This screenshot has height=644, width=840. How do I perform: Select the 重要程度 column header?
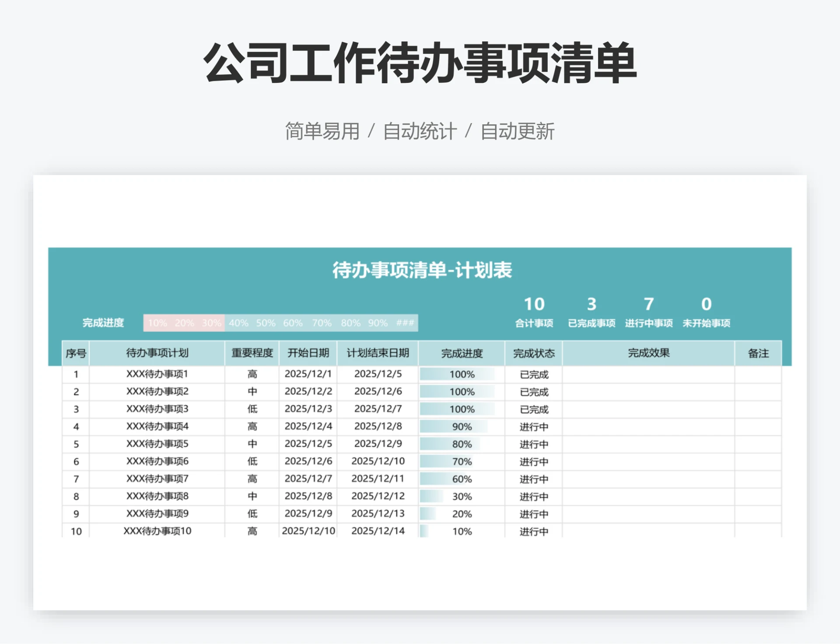pos(252,353)
